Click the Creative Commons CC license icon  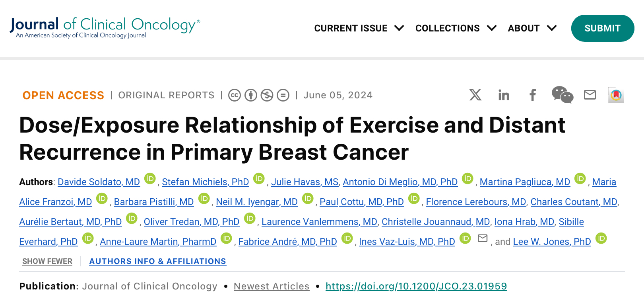(x=235, y=95)
